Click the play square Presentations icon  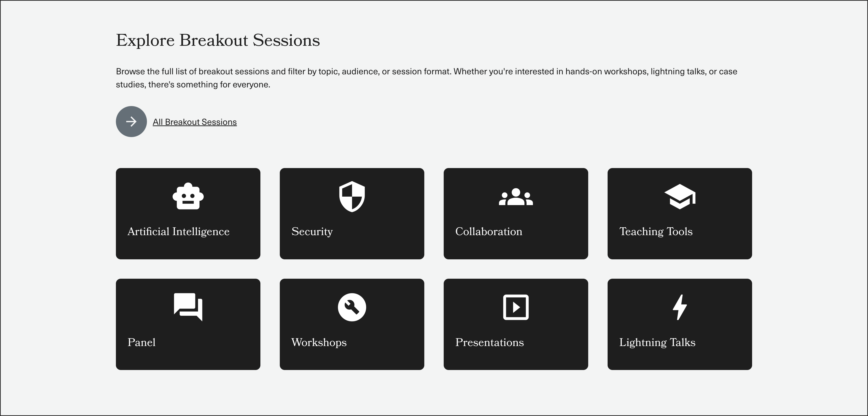click(x=515, y=307)
